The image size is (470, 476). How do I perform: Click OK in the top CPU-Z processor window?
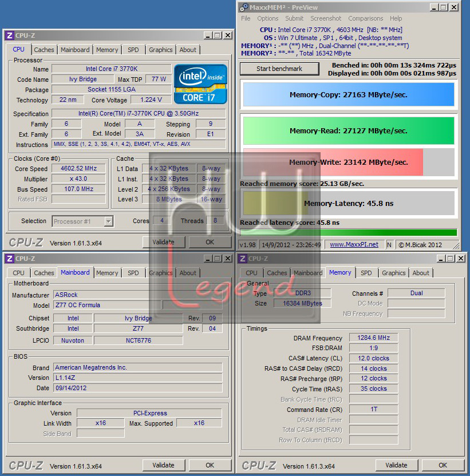click(x=210, y=242)
